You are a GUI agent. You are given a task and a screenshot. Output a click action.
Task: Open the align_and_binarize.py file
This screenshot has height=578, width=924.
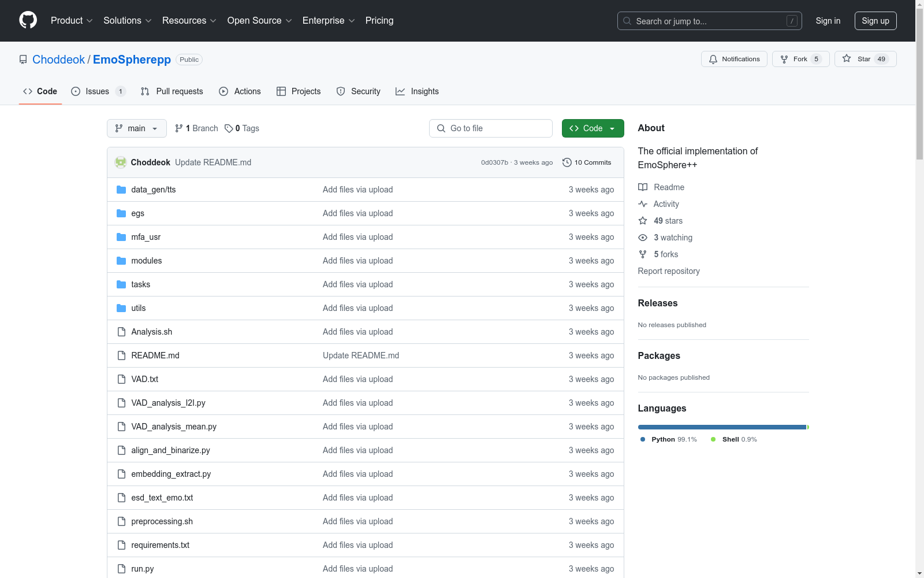click(171, 450)
